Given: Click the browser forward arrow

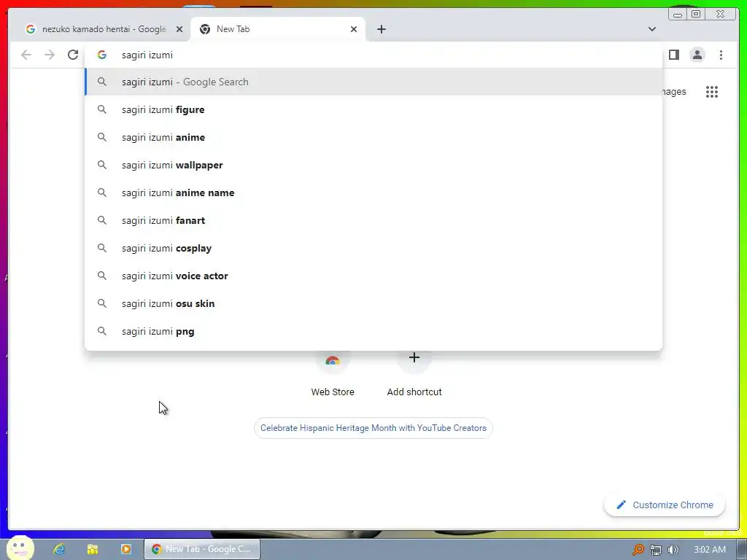Looking at the screenshot, I should (50, 55).
